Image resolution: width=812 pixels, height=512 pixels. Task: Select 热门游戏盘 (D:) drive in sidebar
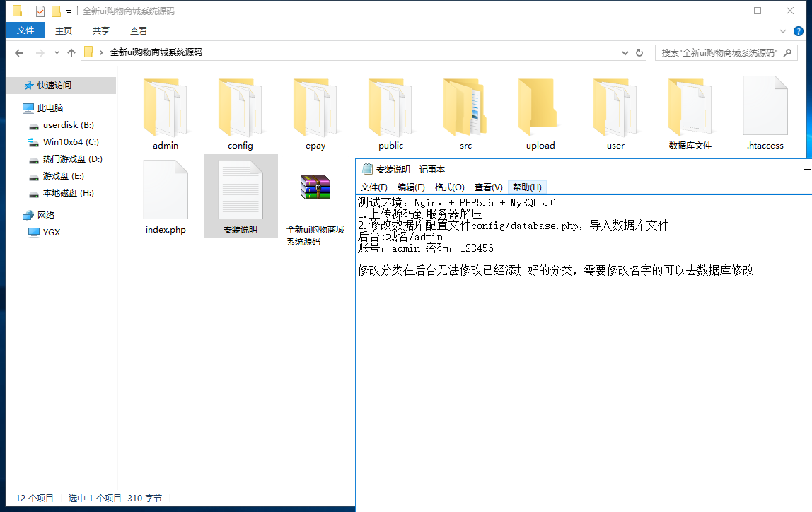click(x=72, y=158)
